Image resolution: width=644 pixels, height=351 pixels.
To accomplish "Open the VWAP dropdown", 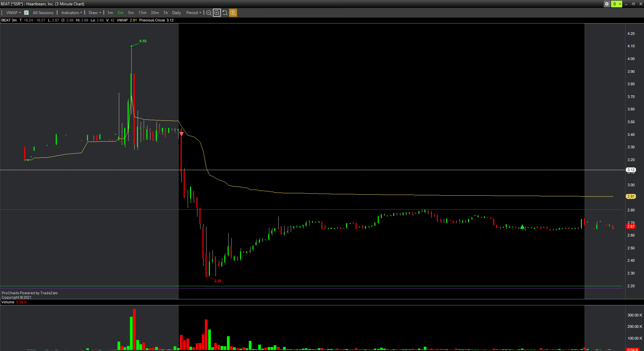I will (13, 13).
